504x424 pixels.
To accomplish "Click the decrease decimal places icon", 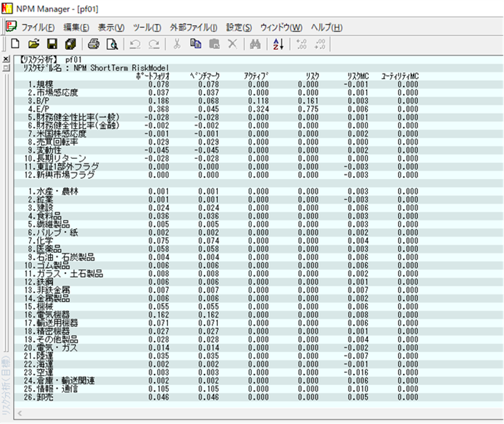I will (x=320, y=44).
